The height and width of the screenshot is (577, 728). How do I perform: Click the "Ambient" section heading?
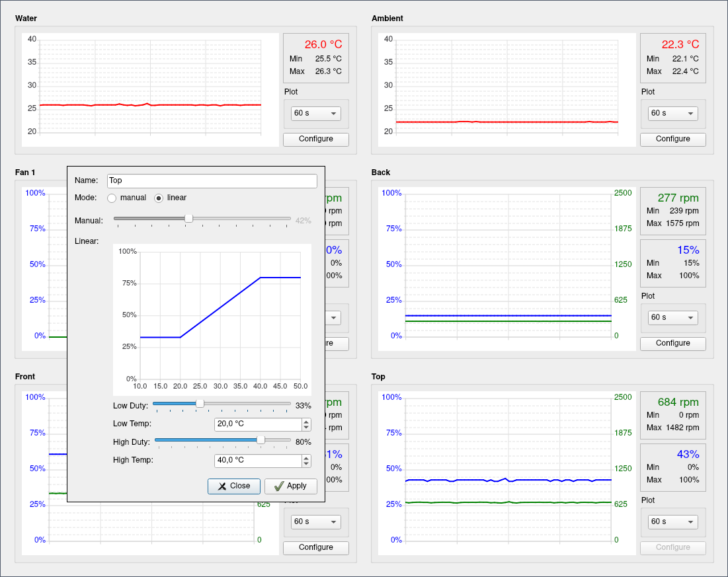point(387,19)
